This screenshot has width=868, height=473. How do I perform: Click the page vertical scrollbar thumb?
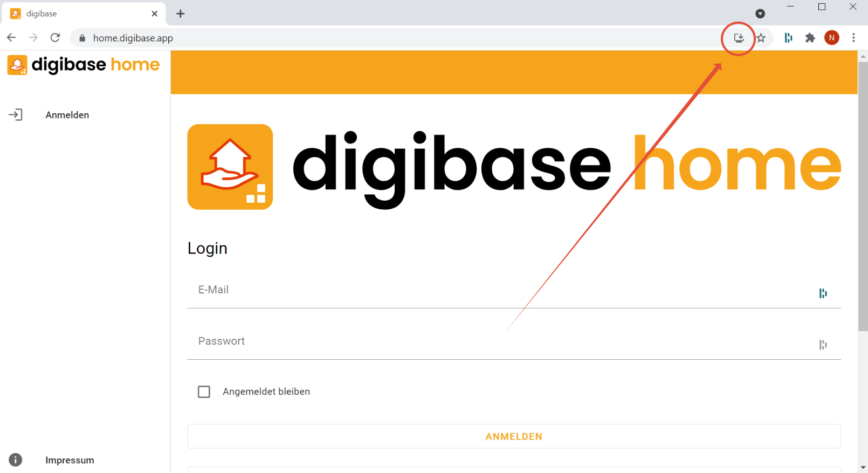863,196
